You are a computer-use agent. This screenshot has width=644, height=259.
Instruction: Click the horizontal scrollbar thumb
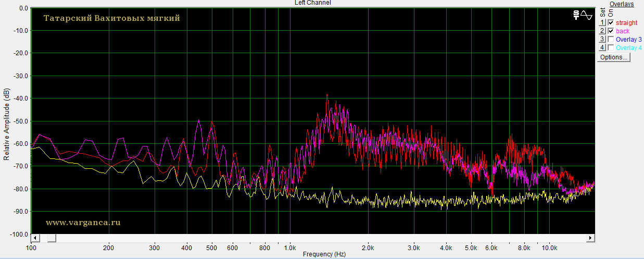coord(52,238)
